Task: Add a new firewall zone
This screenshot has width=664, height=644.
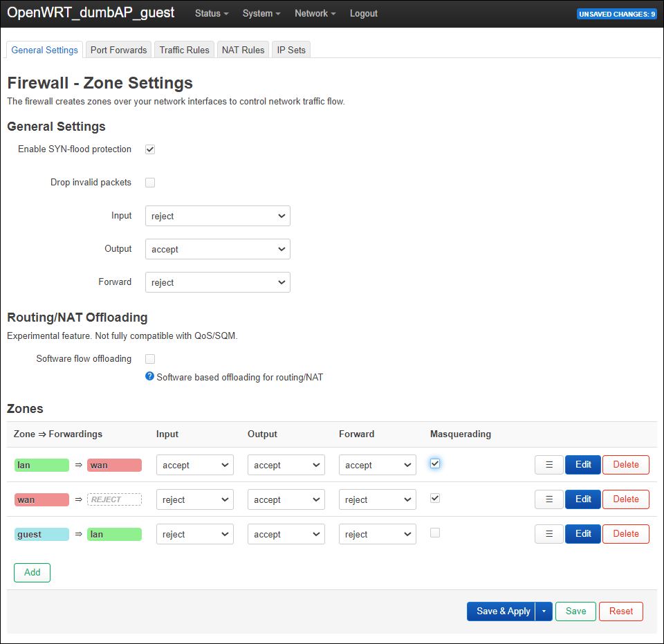Action: pos(32,573)
